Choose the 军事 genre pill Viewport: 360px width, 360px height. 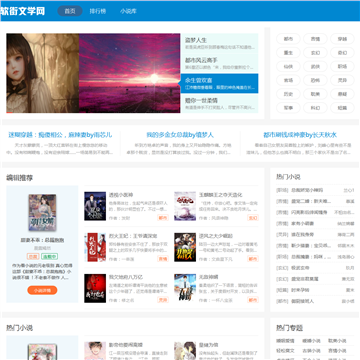[x=288, y=108]
